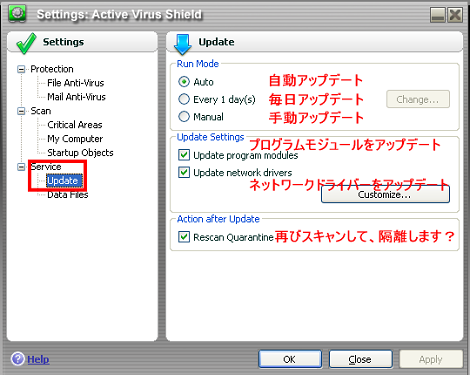Minimize the Settings window

pyautogui.click(x=438, y=15)
